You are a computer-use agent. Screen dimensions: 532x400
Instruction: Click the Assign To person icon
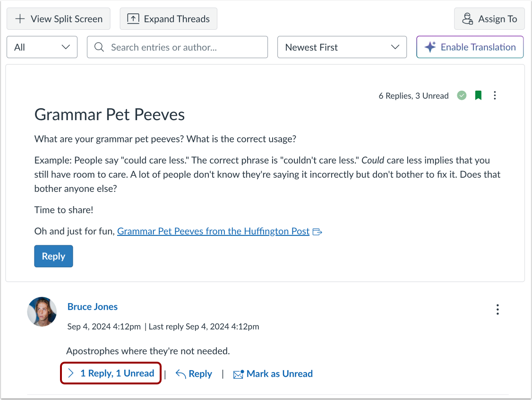(468, 19)
